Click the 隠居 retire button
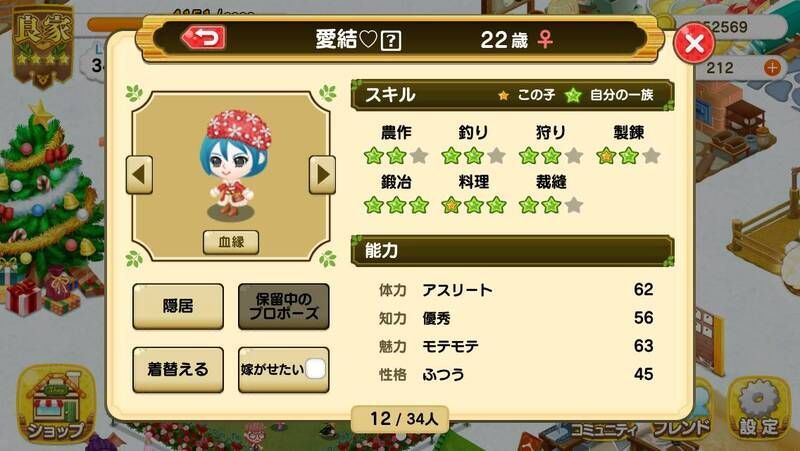 click(x=178, y=306)
